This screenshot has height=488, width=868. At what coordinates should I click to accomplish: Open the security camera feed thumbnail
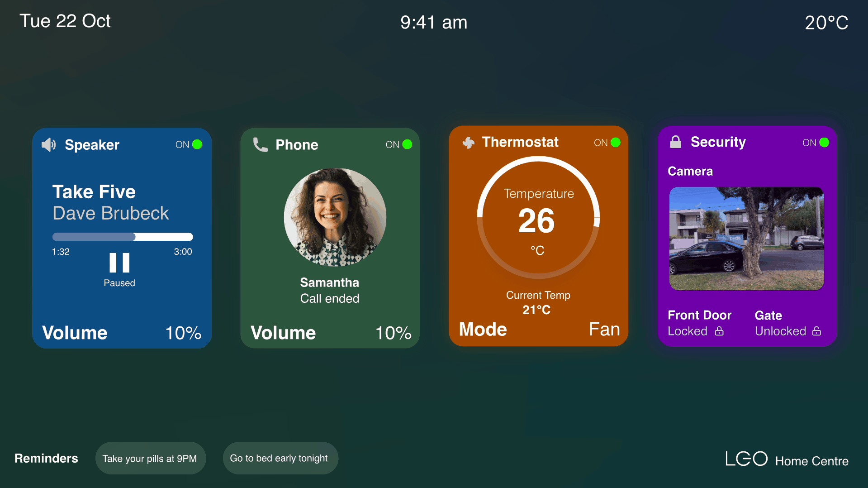point(746,239)
